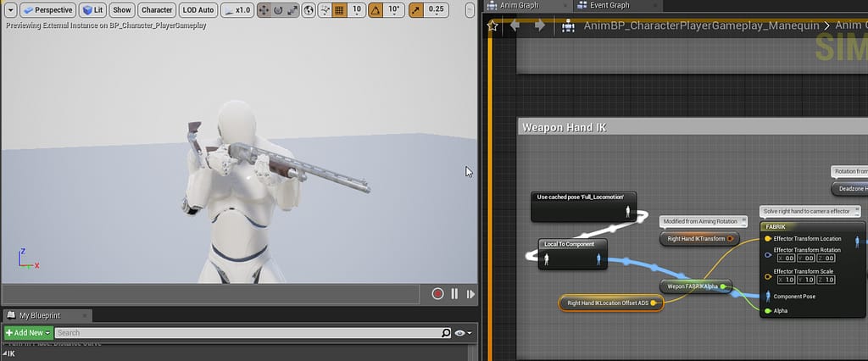Click Right Hand IKLocation Offset ADS yellow pin
This screenshot has height=361, width=868.
tap(654, 303)
